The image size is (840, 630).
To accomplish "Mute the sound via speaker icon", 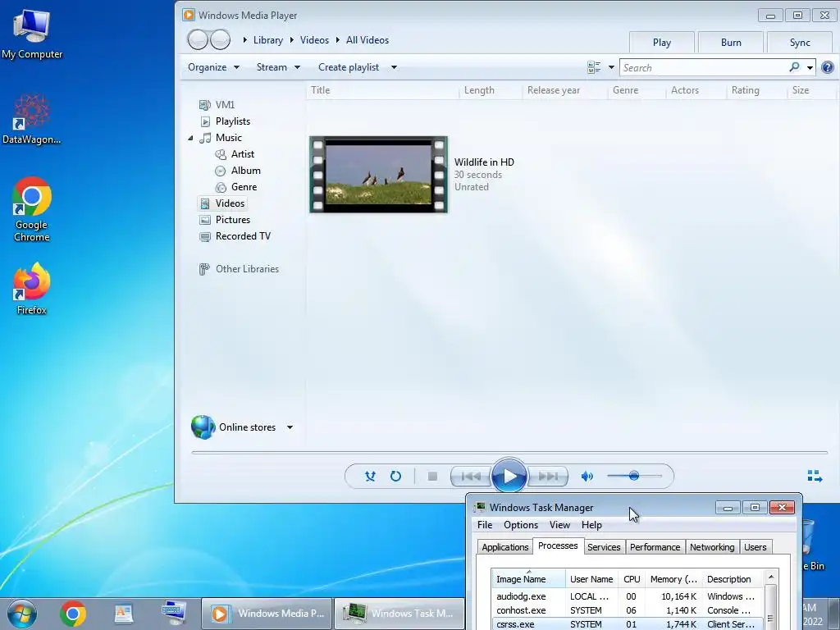I will click(587, 477).
